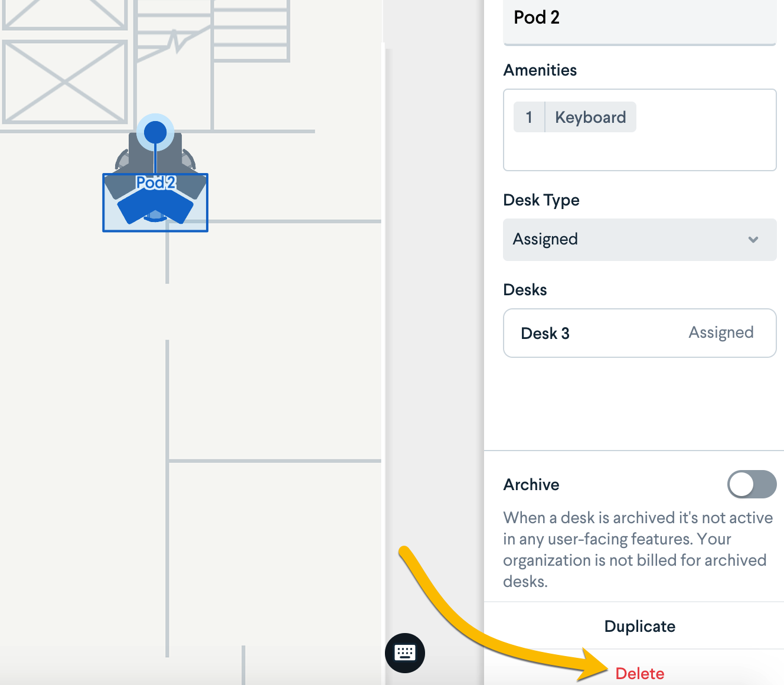Click the red Delete button

pyautogui.click(x=639, y=673)
